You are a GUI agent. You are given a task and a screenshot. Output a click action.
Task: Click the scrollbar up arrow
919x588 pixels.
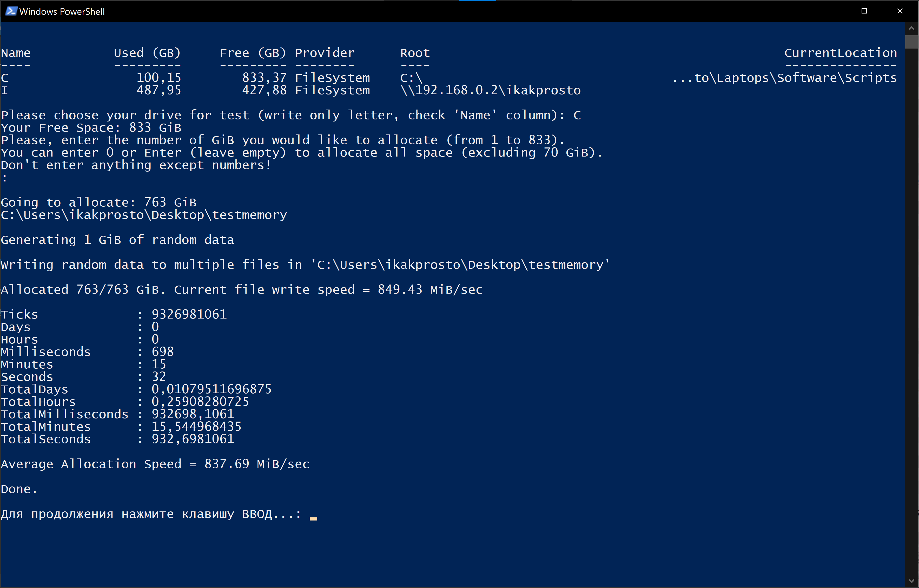[x=911, y=29]
